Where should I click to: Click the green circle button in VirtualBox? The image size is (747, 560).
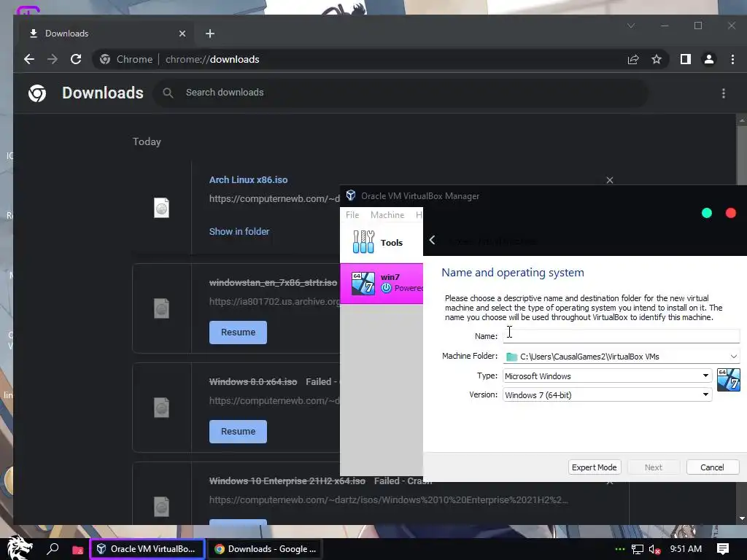(706, 213)
